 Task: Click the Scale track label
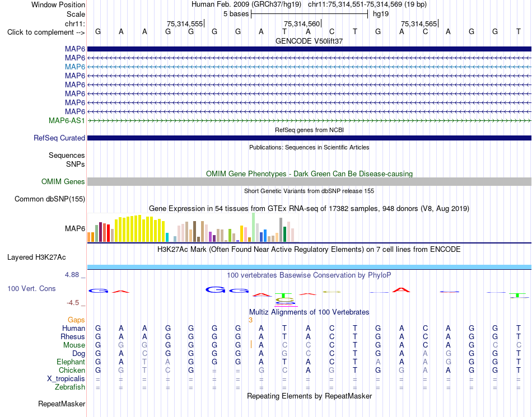76,14
